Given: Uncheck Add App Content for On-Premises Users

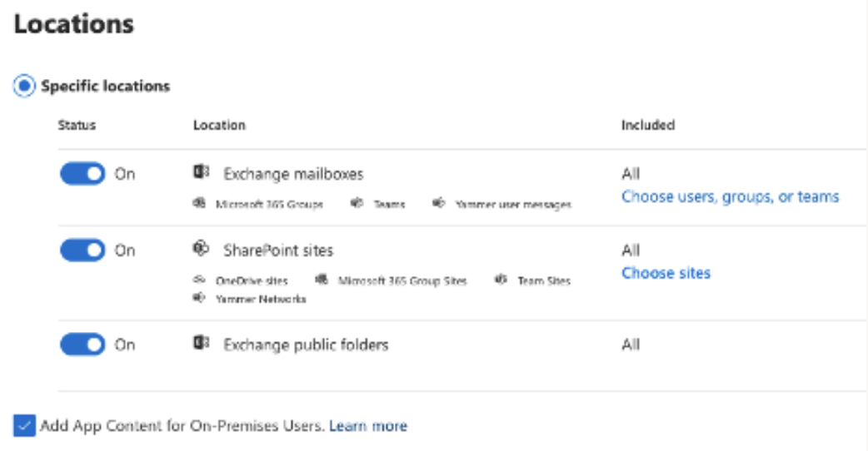Looking at the screenshot, I should [x=23, y=426].
